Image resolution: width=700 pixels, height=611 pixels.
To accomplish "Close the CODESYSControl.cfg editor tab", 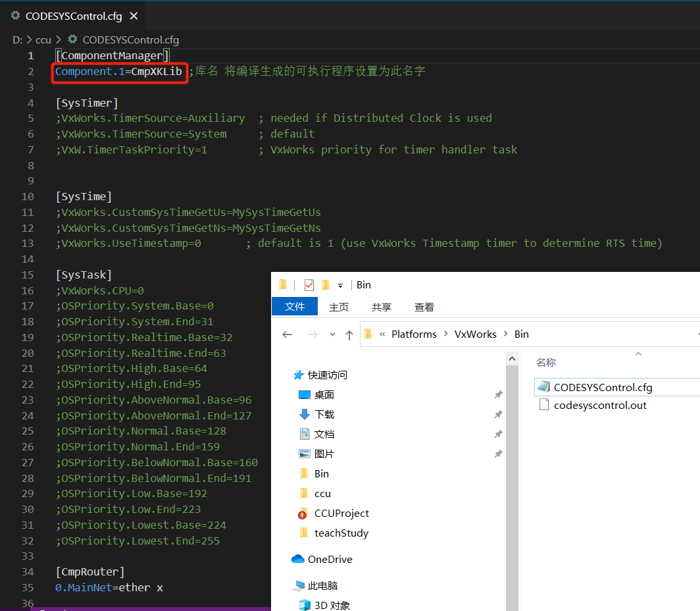I will click(134, 16).
